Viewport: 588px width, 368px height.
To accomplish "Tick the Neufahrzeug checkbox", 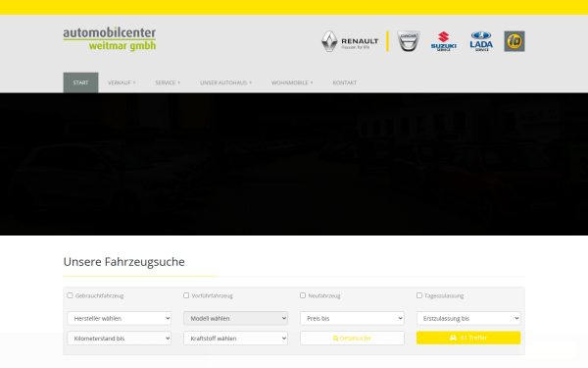I will click(303, 295).
